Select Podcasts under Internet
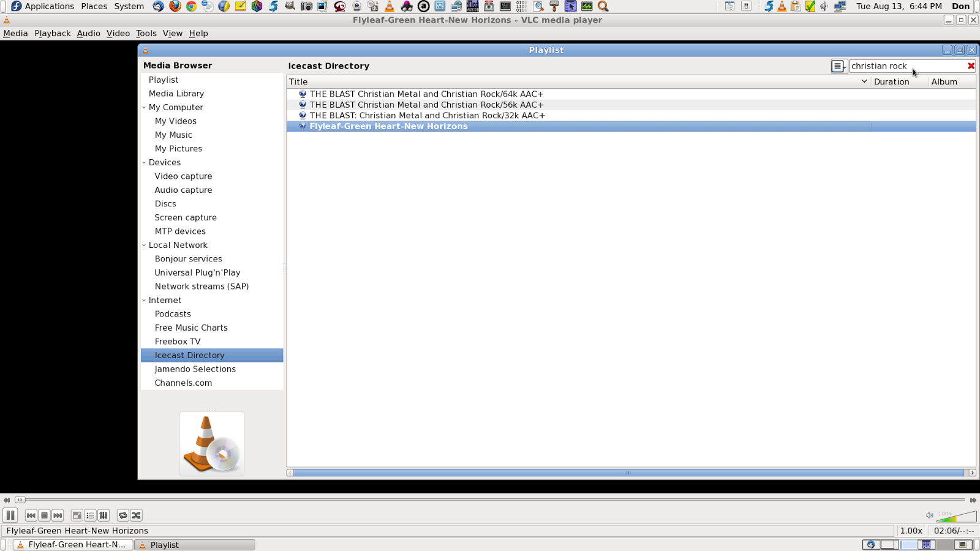 pos(173,314)
